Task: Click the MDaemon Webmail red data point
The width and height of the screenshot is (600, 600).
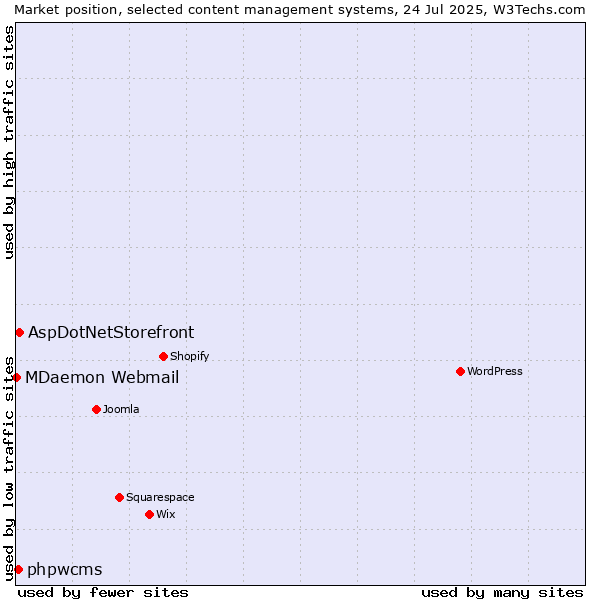Action: click(17, 378)
